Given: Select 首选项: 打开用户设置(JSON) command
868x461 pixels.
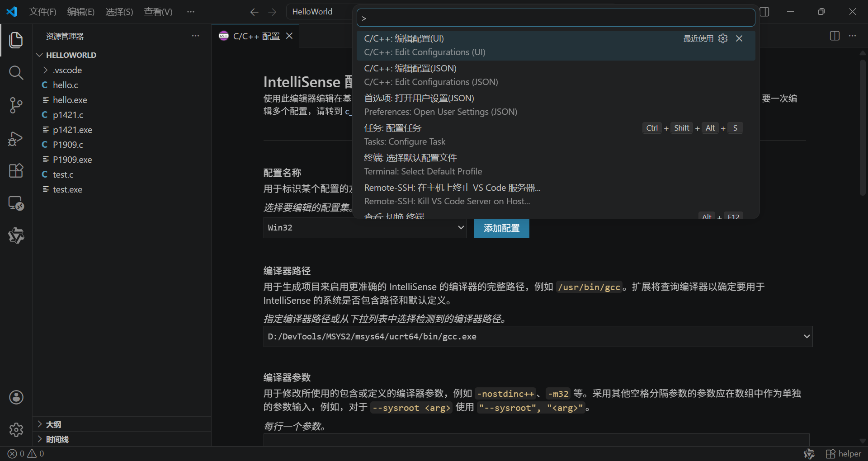Looking at the screenshot, I should 556,105.
